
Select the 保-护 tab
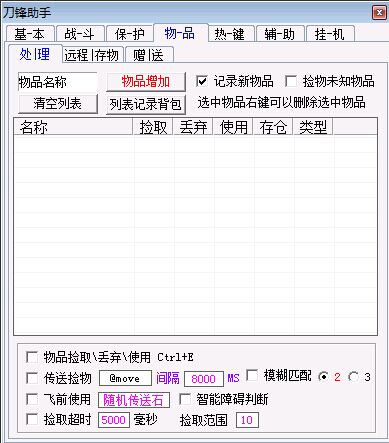(x=129, y=33)
